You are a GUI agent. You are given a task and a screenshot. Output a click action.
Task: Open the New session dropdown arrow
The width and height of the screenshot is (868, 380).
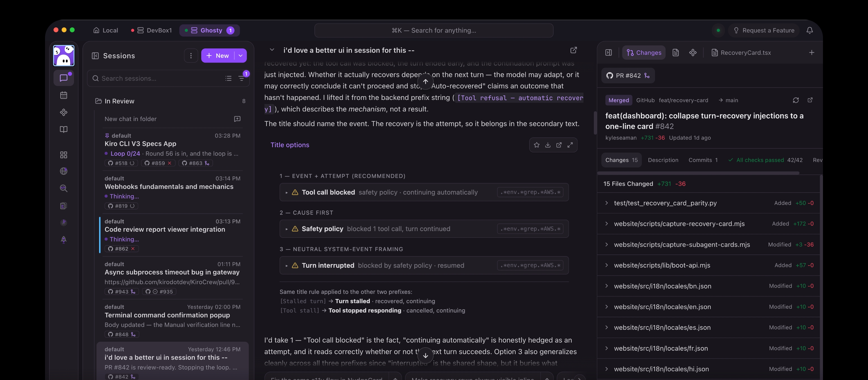[241, 55]
